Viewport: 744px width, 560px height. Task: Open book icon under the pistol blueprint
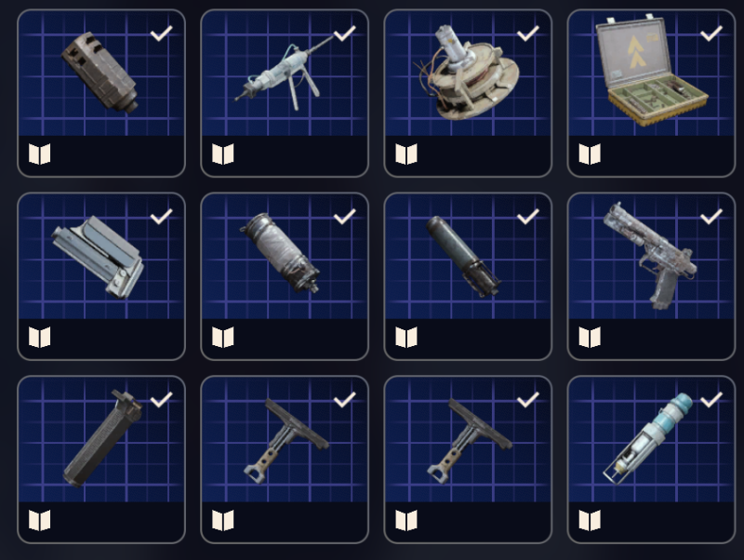(x=590, y=338)
